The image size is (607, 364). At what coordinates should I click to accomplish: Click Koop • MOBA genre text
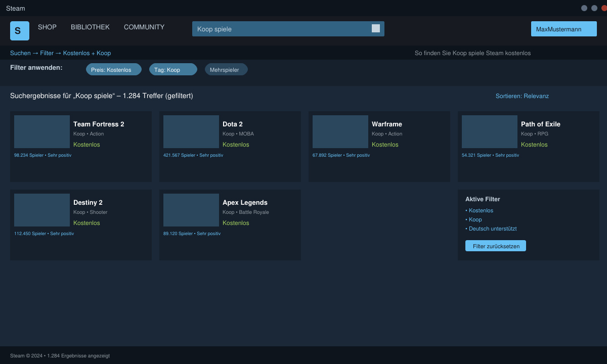238,134
